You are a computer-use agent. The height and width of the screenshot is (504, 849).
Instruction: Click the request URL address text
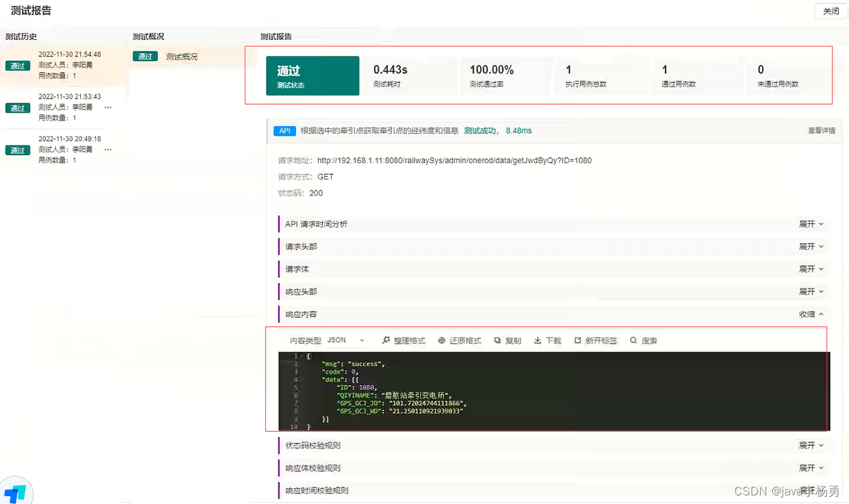pyautogui.click(x=454, y=160)
